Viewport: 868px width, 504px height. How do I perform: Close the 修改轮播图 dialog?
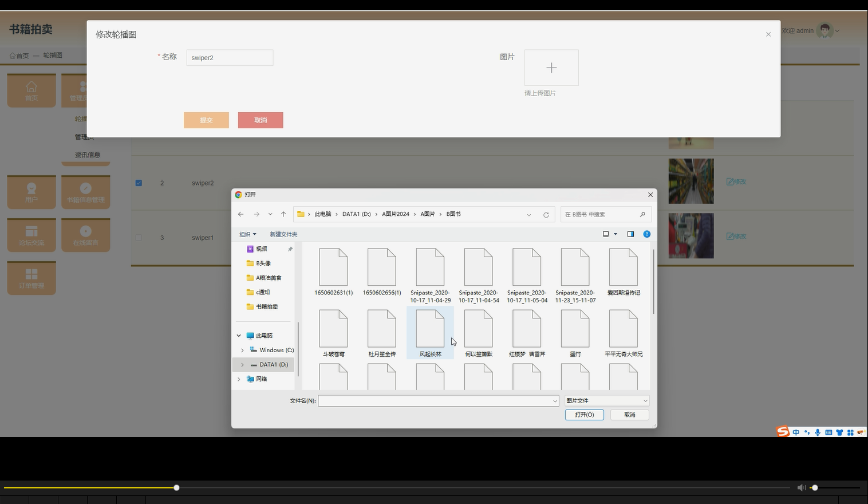pyautogui.click(x=768, y=34)
